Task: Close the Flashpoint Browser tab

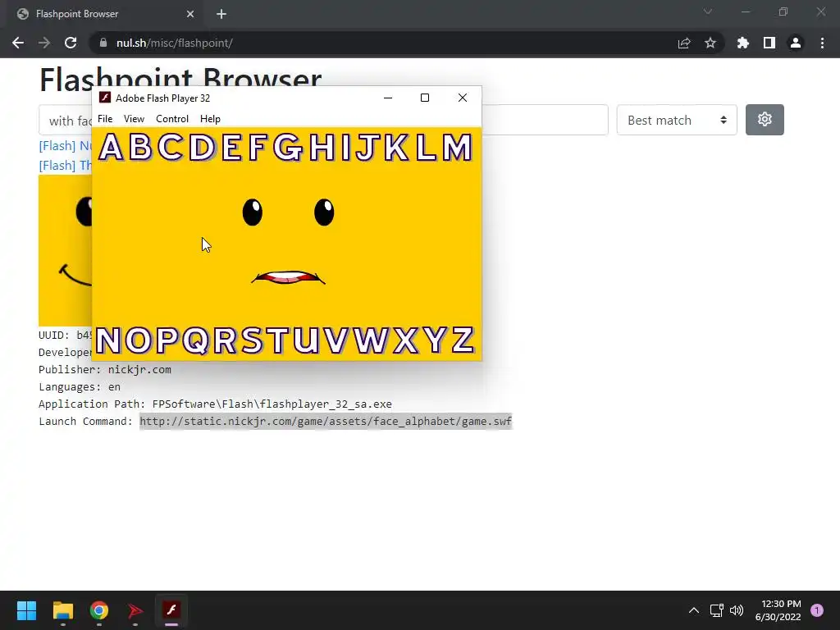Action: click(190, 14)
